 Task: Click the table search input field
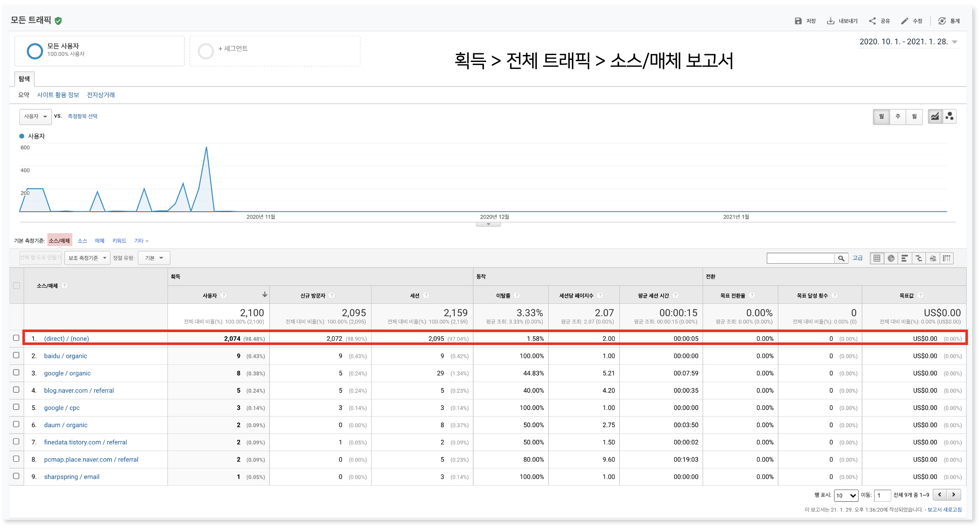coord(800,258)
